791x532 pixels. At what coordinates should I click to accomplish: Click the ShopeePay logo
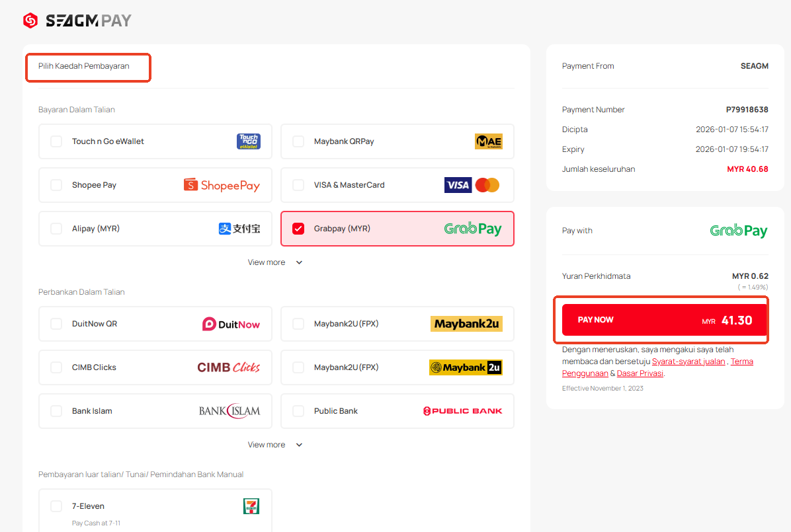coord(222,185)
